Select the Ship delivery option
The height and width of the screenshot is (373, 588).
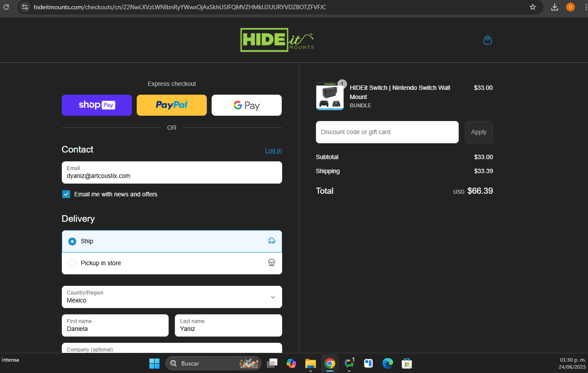pyautogui.click(x=172, y=241)
